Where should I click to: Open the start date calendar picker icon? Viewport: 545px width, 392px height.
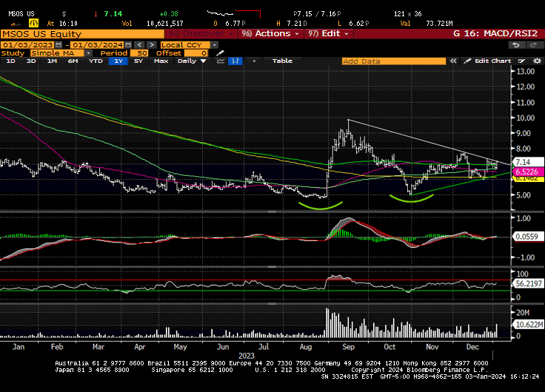(x=58, y=45)
